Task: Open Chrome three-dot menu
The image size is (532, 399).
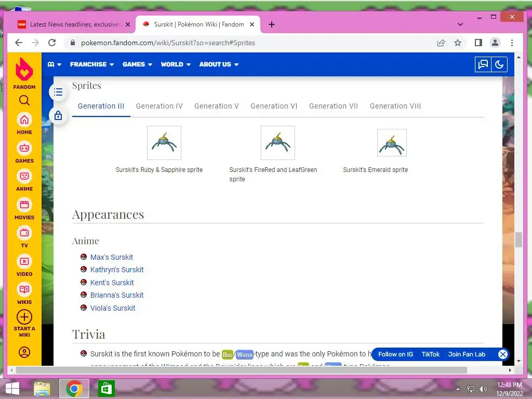Action: click(512, 43)
